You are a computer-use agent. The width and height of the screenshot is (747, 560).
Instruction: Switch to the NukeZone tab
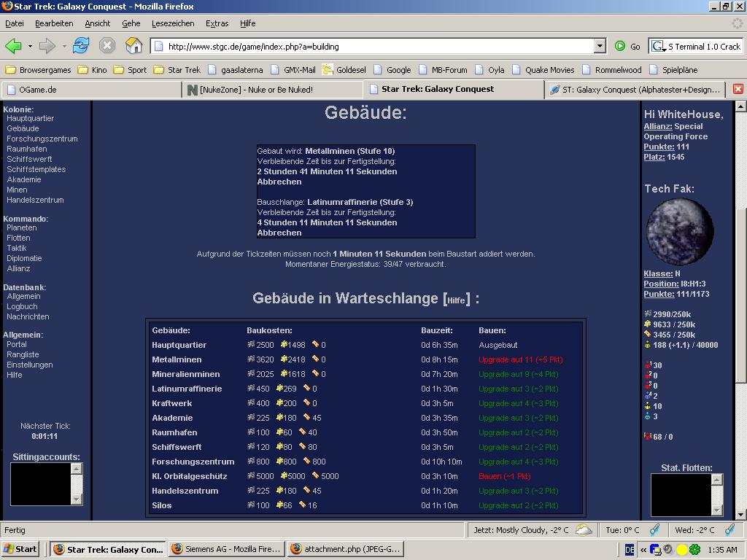(x=271, y=90)
